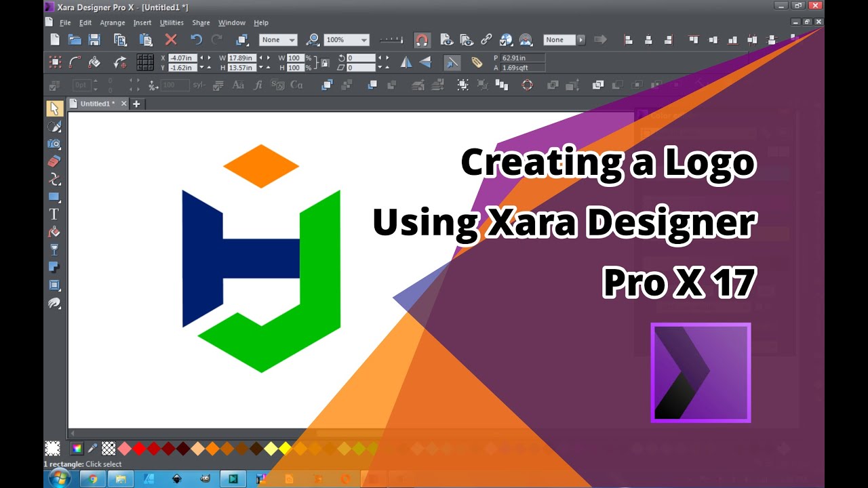
Task: Pick the eyedropper color picker
Action: [93, 448]
